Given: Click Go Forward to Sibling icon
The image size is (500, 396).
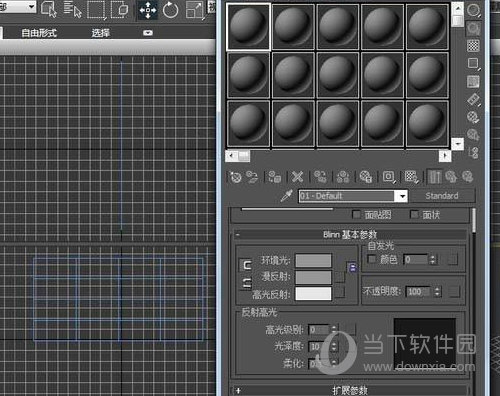Looking at the screenshot, I should (x=468, y=177).
